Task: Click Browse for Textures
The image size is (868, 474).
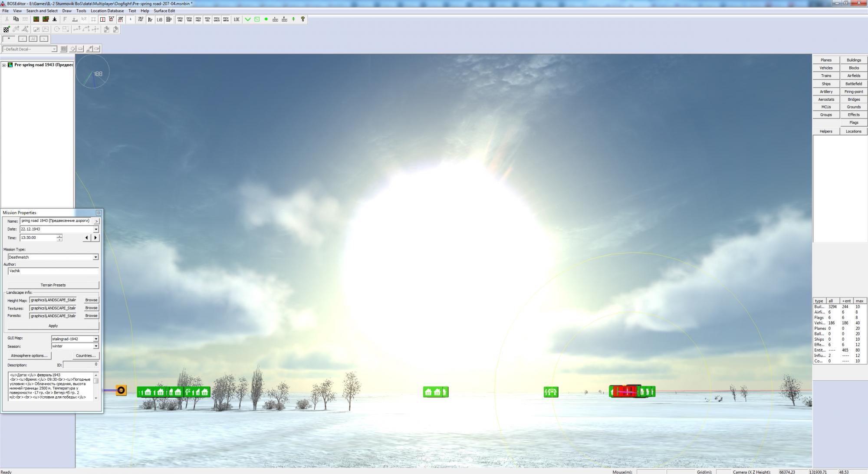Action: point(91,308)
